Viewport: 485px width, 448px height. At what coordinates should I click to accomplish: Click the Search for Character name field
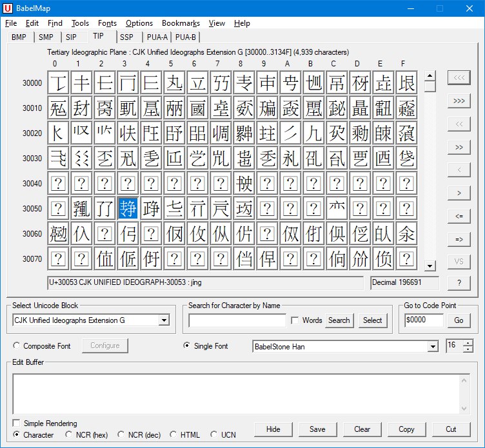[237, 320]
